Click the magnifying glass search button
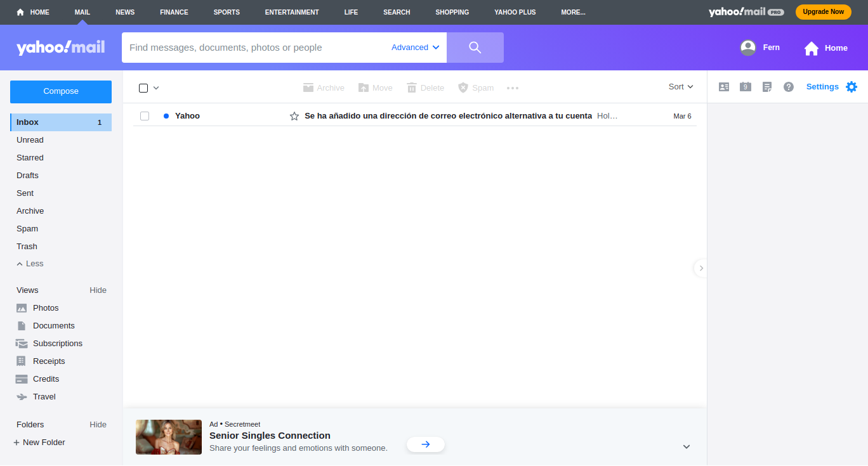Viewport: 868px width, 466px height. pos(475,48)
